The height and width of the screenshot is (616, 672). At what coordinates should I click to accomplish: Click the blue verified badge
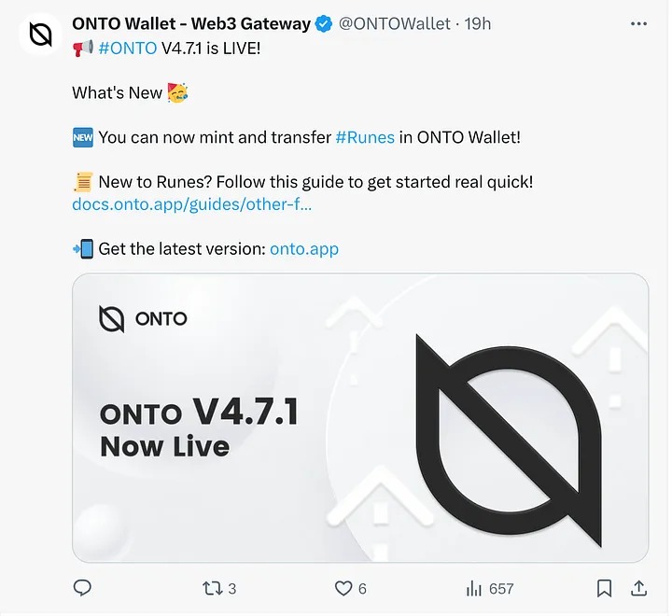coord(323,24)
